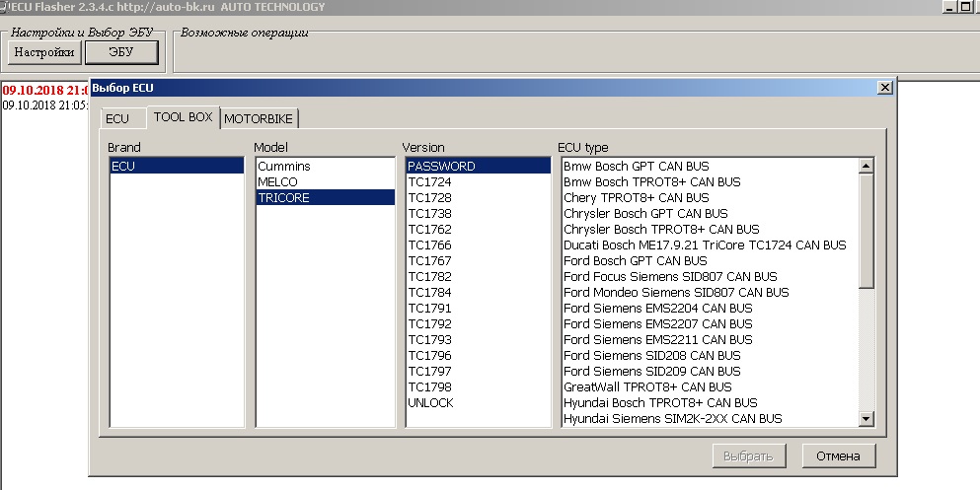Viewport: 980px width, 490px height.
Task: Choose Ford Siemens EMS2211 CAN BUS
Action: coord(710,339)
